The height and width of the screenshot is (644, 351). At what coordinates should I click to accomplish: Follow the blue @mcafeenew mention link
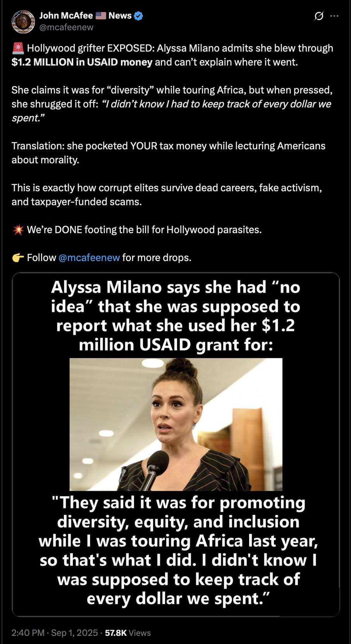tap(89, 258)
